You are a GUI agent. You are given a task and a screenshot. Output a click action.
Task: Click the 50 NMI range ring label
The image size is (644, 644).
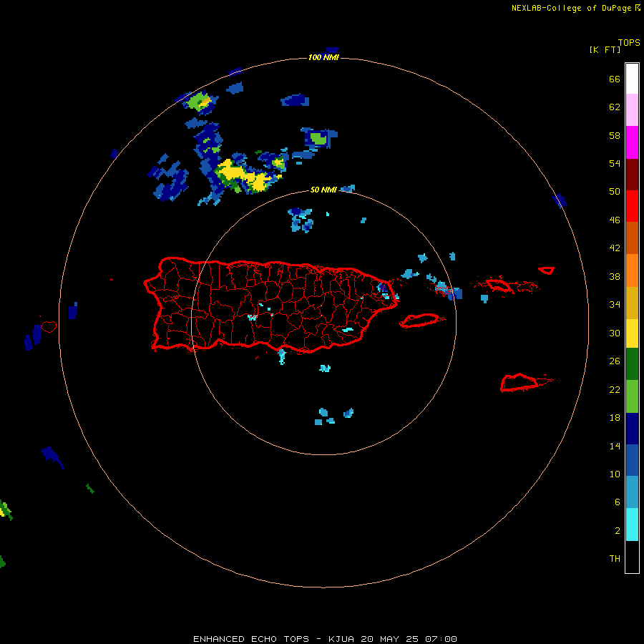click(323, 190)
